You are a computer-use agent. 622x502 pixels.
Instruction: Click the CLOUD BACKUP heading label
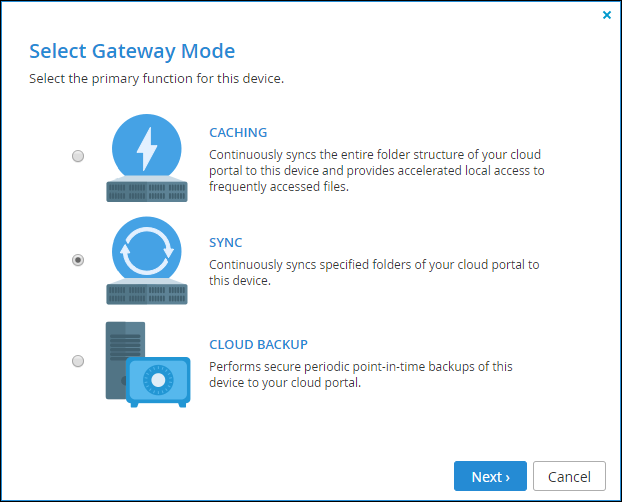[x=258, y=344]
